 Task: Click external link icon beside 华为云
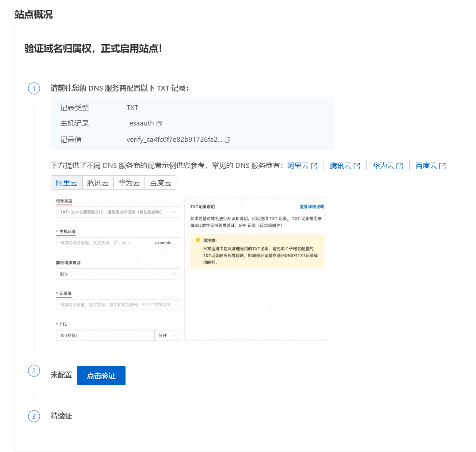pos(400,166)
